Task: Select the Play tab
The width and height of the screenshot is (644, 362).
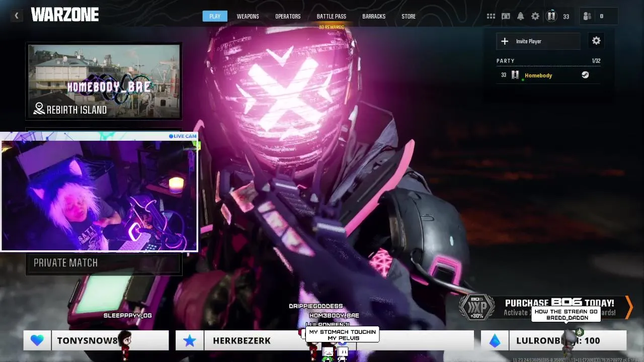Action: [x=215, y=16]
